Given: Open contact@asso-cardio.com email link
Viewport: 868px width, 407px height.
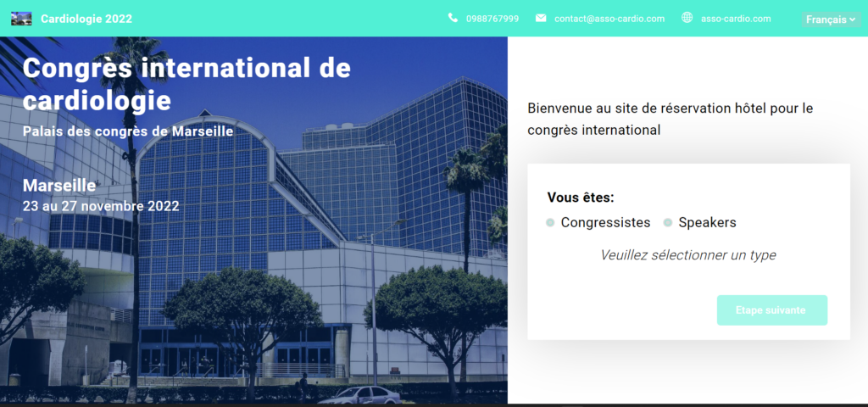Looking at the screenshot, I should tap(609, 19).
